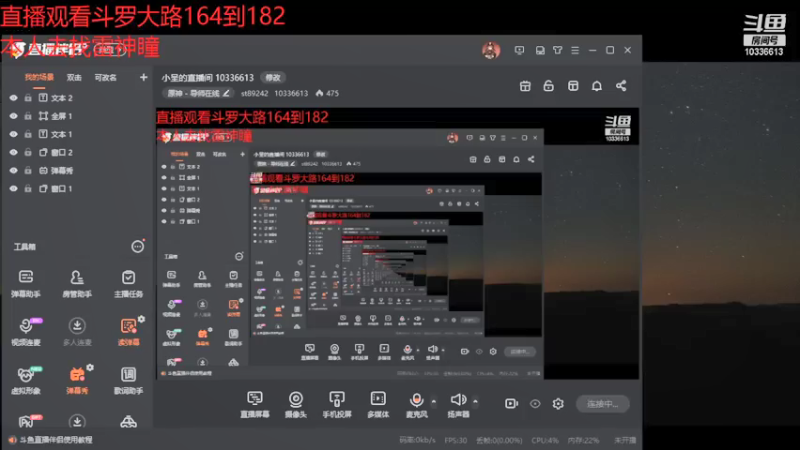Open the hamburger menu in title bar
This screenshot has height=450, width=800.
(575, 50)
